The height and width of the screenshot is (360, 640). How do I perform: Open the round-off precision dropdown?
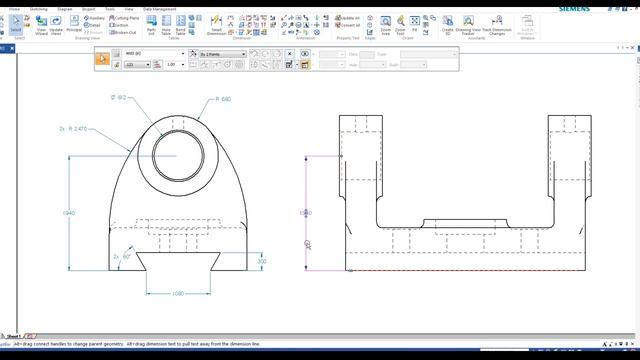pyautogui.click(x=138, y=64)
